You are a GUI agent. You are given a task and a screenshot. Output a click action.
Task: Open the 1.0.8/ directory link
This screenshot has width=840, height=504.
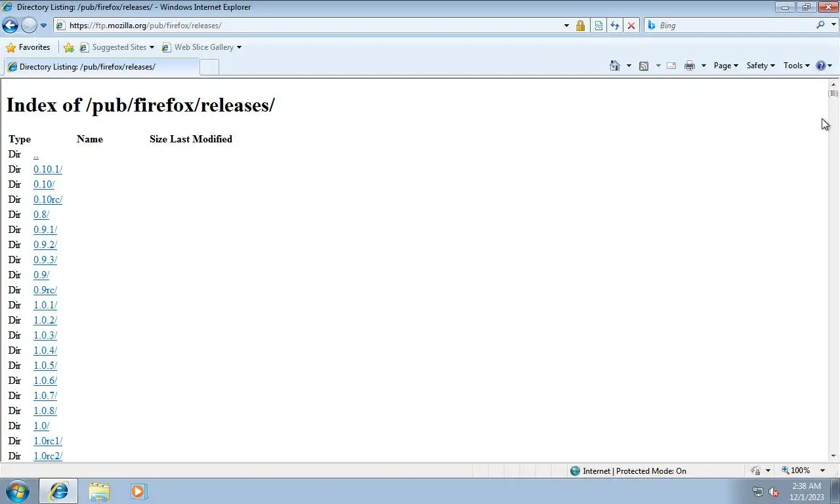(45, 411)
